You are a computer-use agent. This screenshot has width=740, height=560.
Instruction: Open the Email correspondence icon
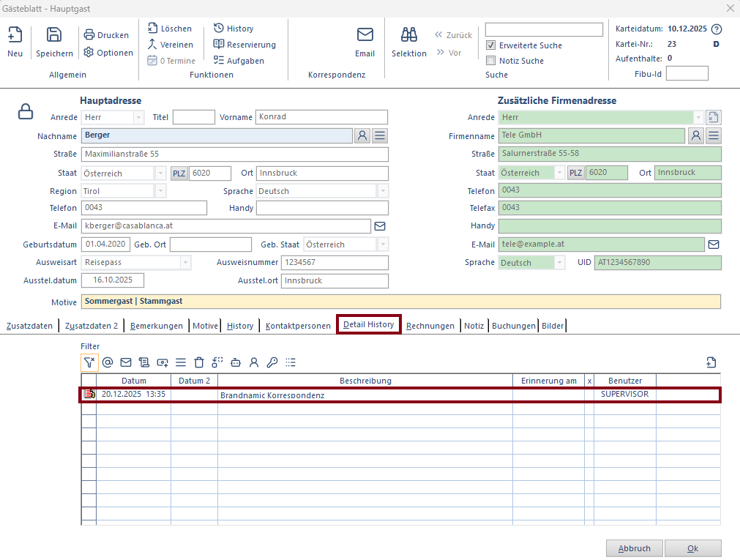point(365,35)
